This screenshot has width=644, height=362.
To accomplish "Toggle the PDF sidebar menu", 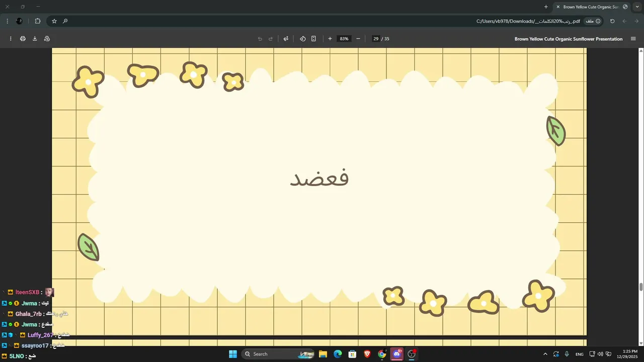I will 633,39.
